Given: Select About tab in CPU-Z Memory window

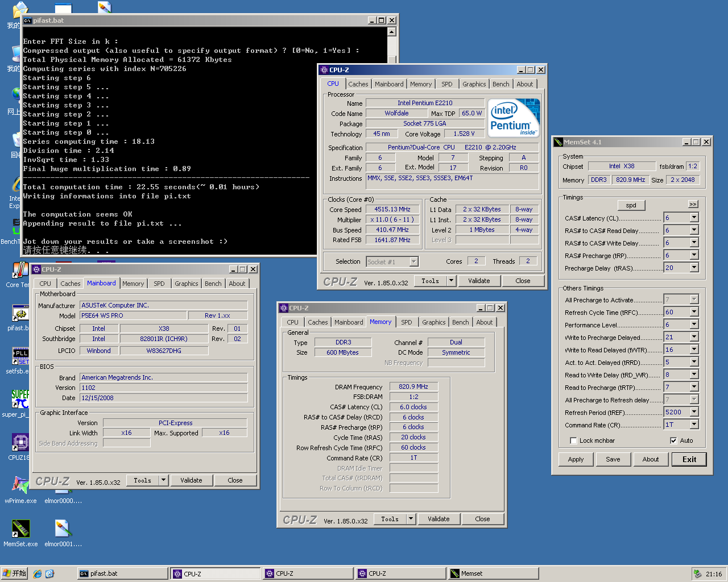Looking at the screenshot, I should click(x=485, y=322).
